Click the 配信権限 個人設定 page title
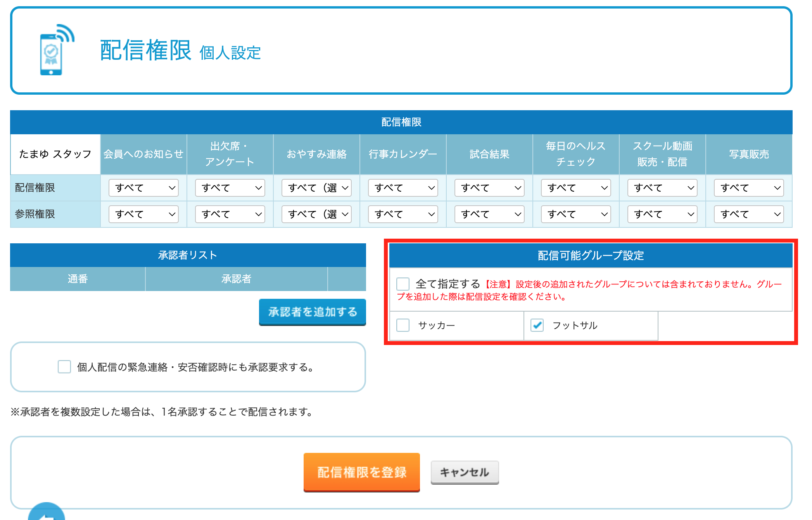The width and height of the screenshot is (812, 520). click(x=180, y=50)
